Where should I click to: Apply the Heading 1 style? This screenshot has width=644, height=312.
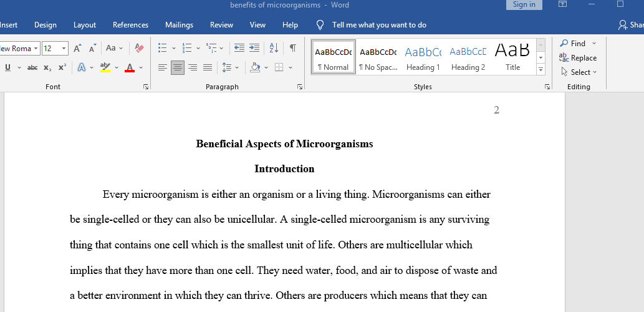pos(423,57)
